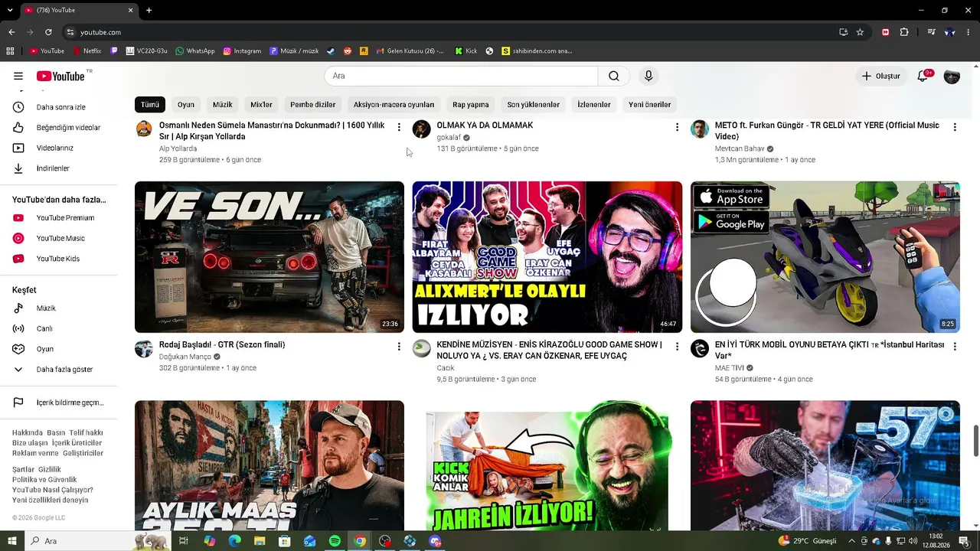The image size is (980, 551).
Task: Open options for Rodaj Başladı video
Action: (399, 347)
